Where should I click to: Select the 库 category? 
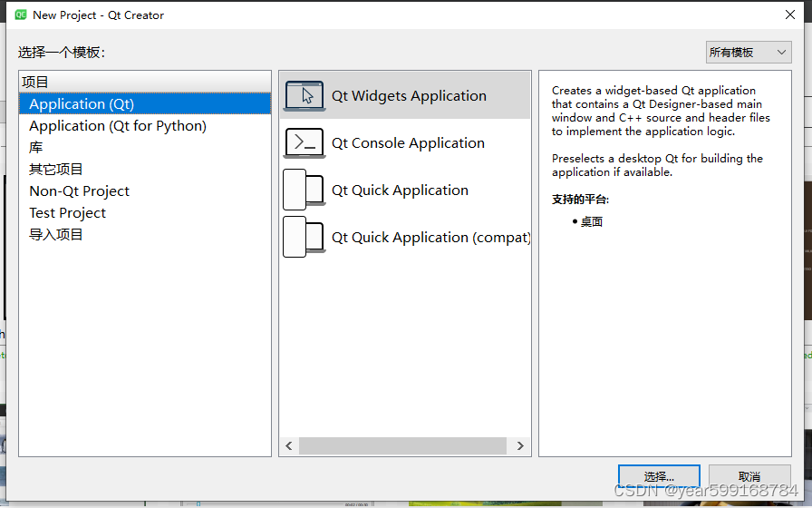145,147
